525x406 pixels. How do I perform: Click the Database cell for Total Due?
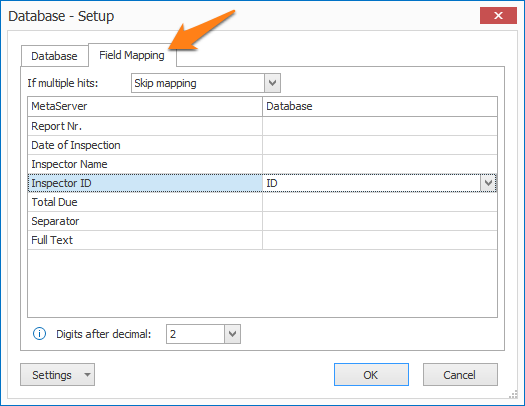coord(380,202)
